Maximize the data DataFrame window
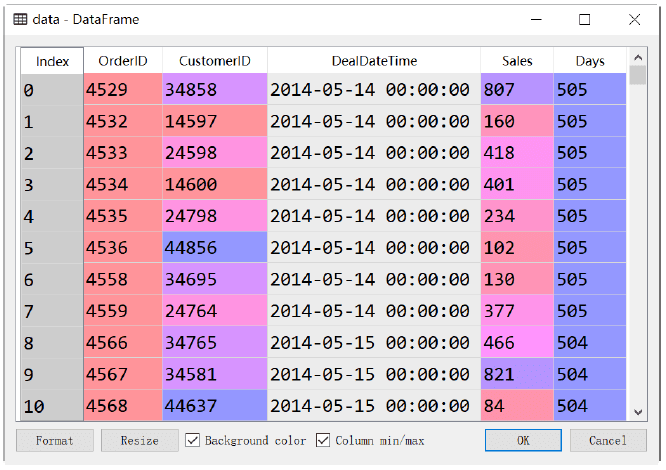666x470 pixels. (x=584, y=20)
